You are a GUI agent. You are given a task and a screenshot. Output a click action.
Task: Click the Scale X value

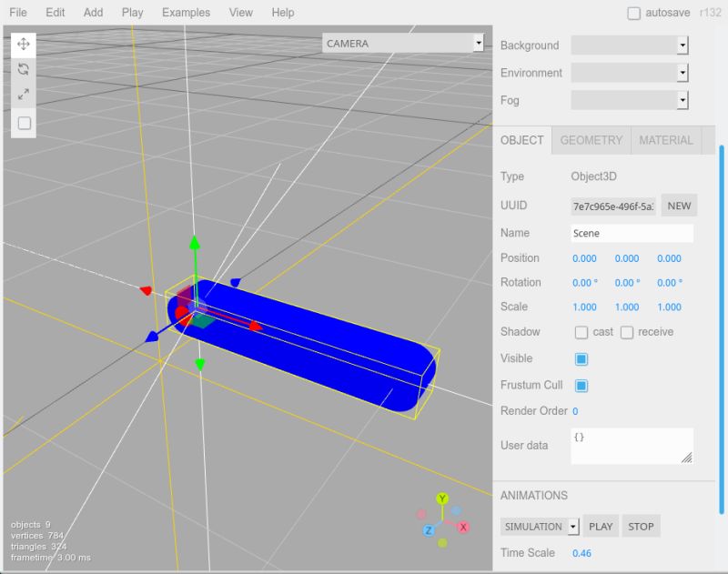coord(584,307)
